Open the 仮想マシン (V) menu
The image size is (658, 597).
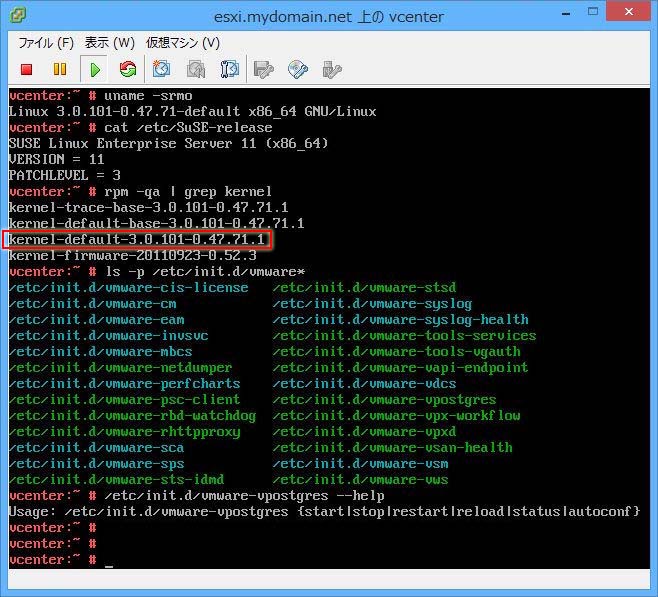[183, 43]
